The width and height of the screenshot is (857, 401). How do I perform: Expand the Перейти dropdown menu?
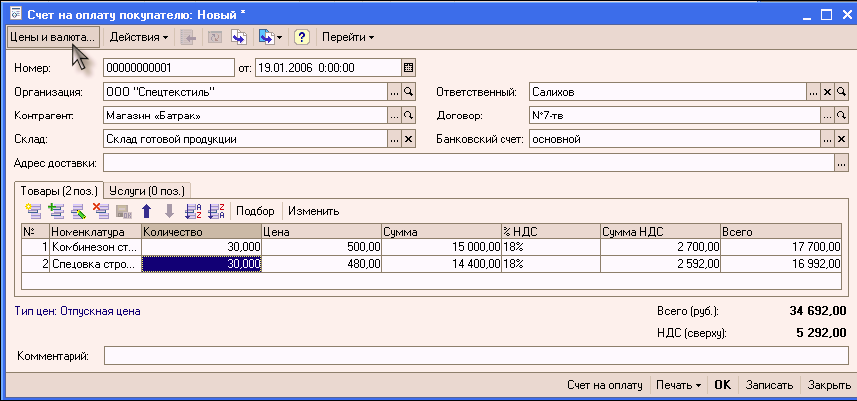pos(347,37)
